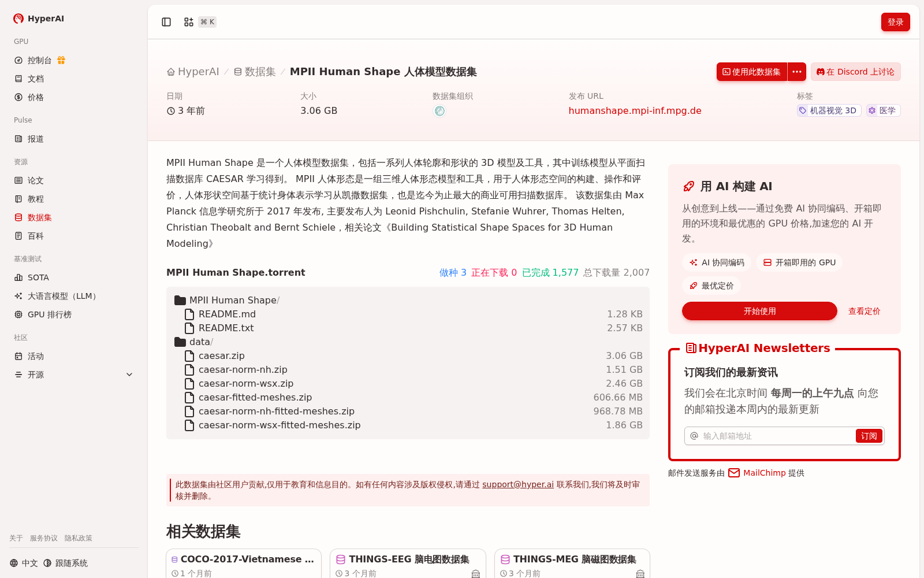Click the 登录 login button
This screenshot has height=578, width=924.
pyautogui.click(x=895, y=22)
